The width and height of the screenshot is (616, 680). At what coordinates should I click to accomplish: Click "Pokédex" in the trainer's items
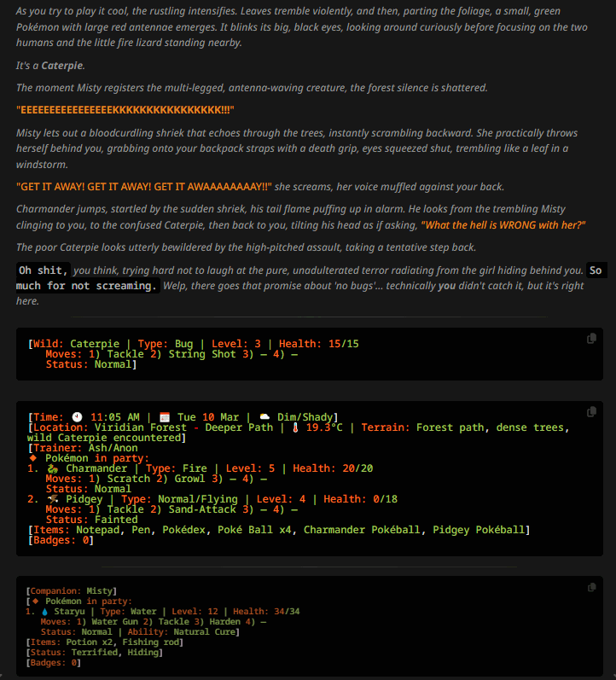coord(184,530)
